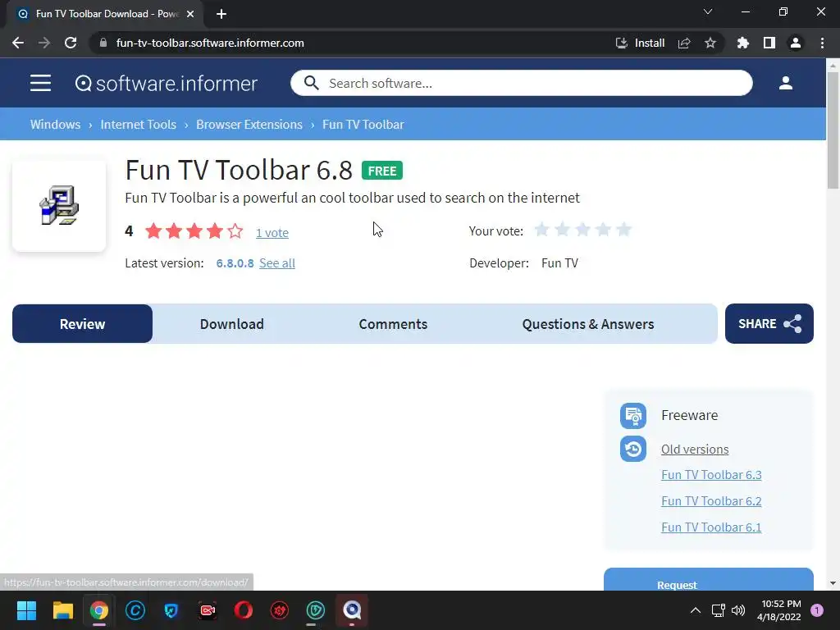Open Chrome profile avatar

click(796, 43)
